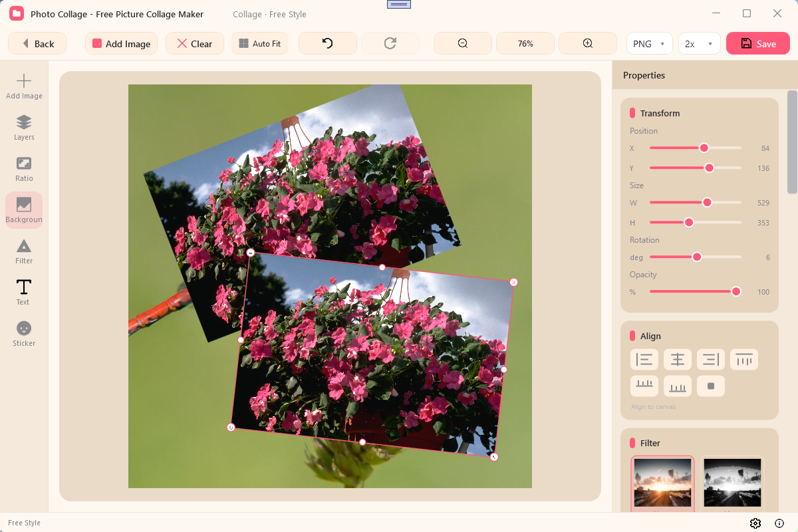
Task: Align selection to top edge
Action: (744, 360)
